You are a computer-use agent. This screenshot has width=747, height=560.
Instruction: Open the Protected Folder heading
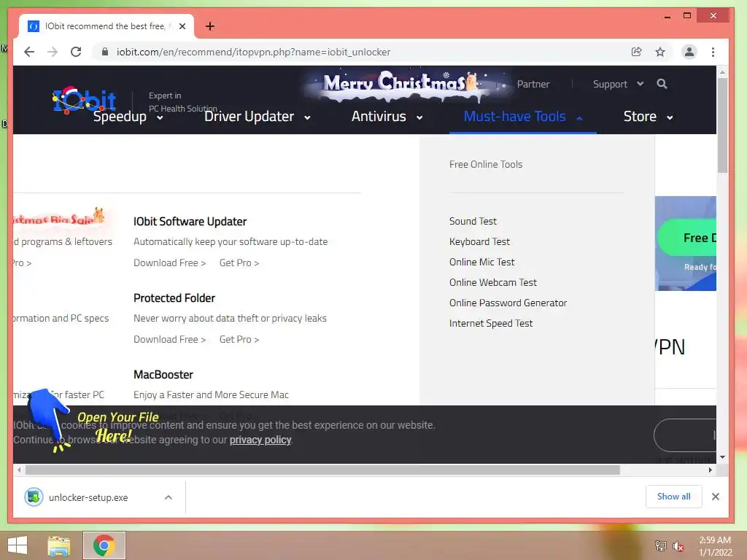click(x=174, y=298)
